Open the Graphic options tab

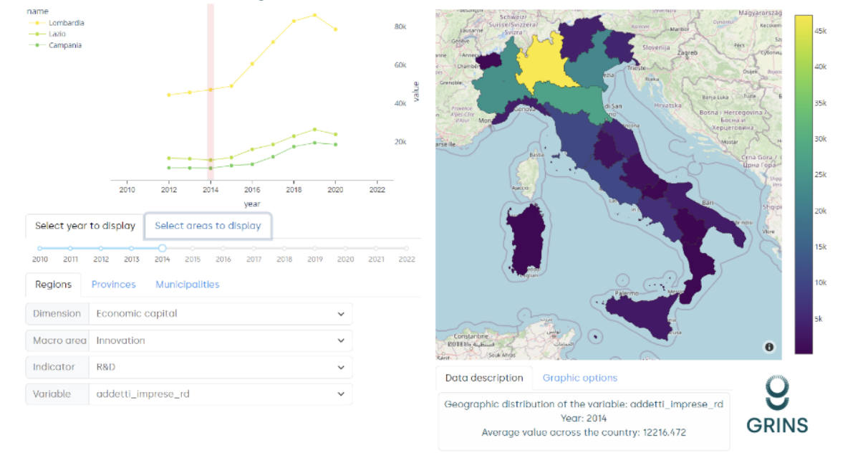(x=579, y=378)
